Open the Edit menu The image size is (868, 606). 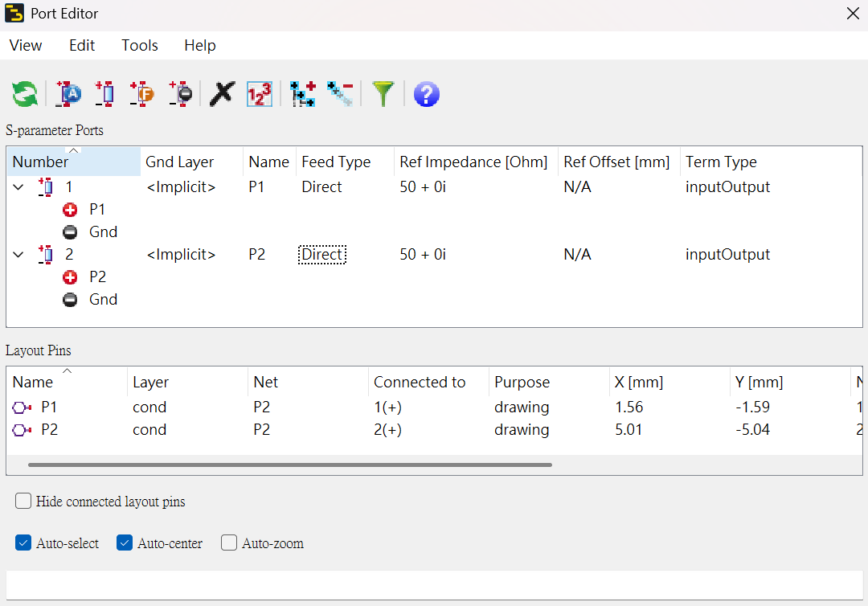click(x=82, y=45)
